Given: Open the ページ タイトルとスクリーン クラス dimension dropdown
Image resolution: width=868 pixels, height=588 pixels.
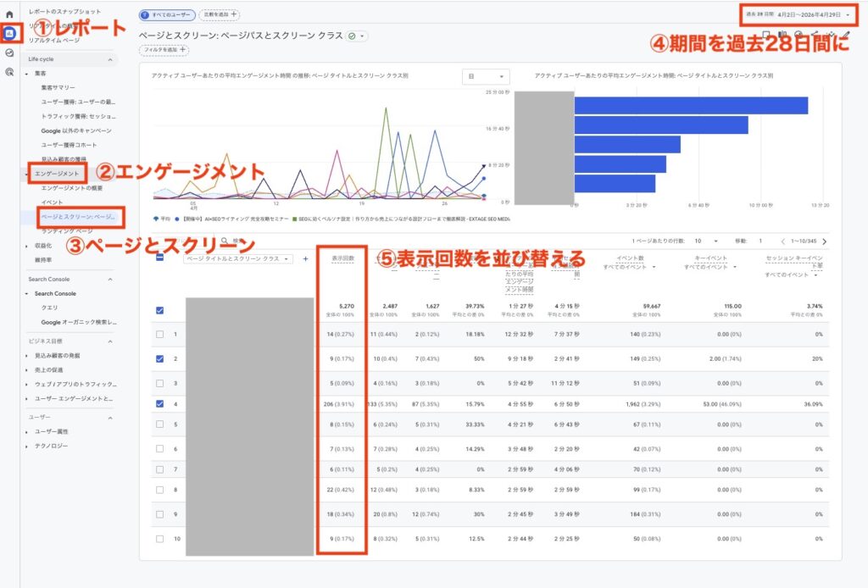Looking at the screenshot, I should [x=238, y=259].
